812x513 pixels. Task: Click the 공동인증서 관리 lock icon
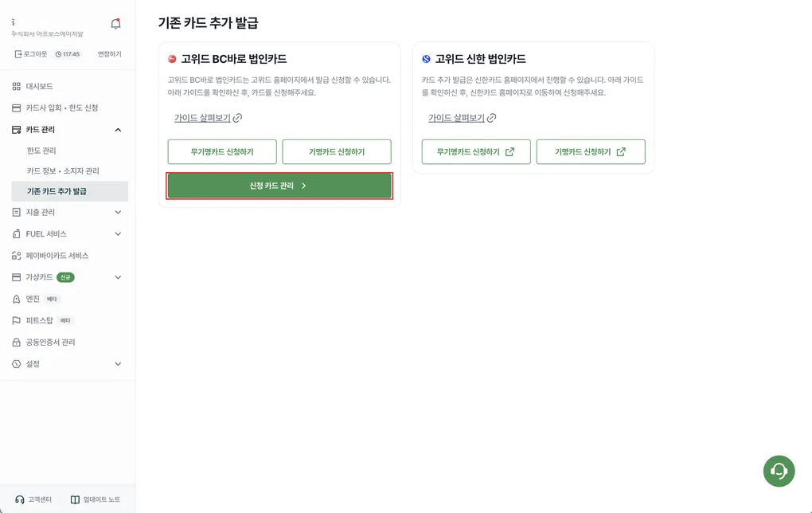[x=17, y=343]
